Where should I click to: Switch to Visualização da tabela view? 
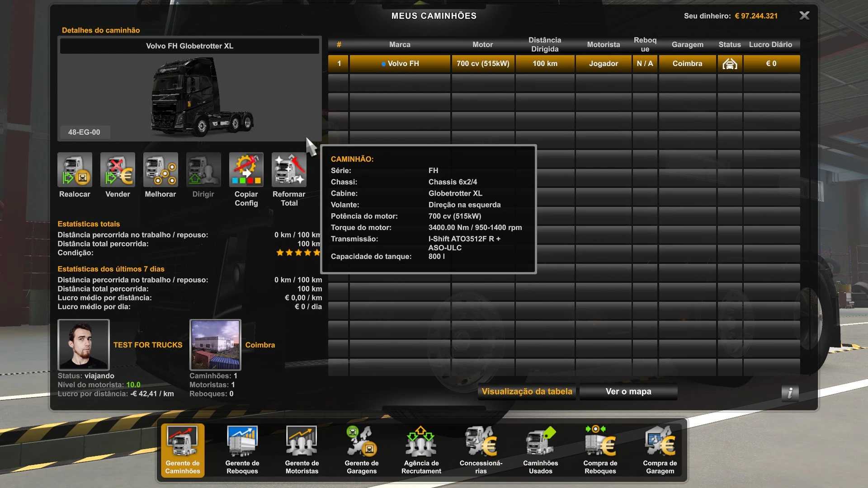[527, 392]
